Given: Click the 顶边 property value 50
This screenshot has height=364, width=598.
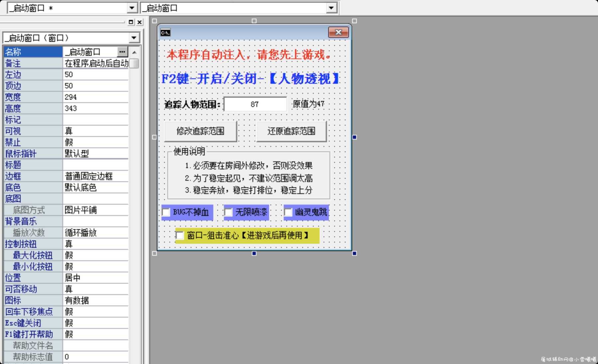Looking at the screenshot, I should pos(96,86).
